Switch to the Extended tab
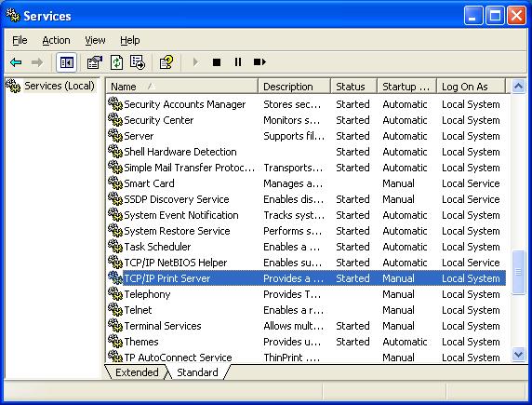This screenshot has width=532, height=405. 137,372
